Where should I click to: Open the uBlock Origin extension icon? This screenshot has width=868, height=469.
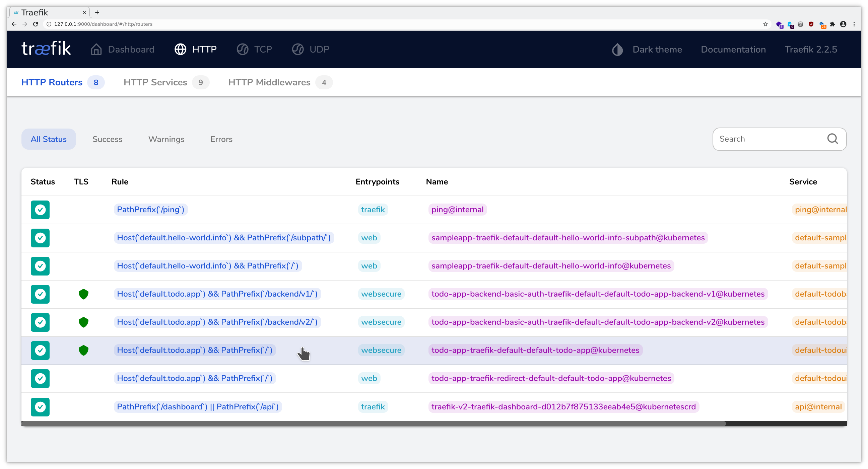tap(811, 24)
